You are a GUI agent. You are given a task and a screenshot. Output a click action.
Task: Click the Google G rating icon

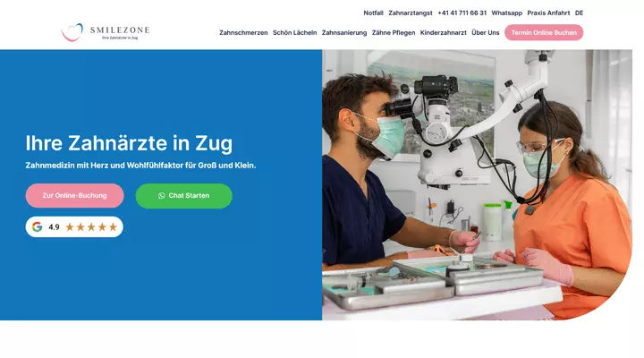37,227
